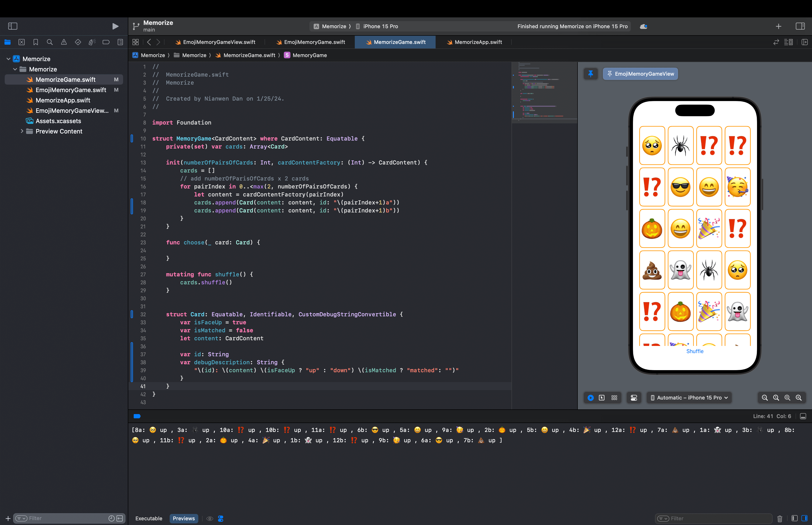Pin the canvas preview
812x525 pixels.
pos(590,74)
